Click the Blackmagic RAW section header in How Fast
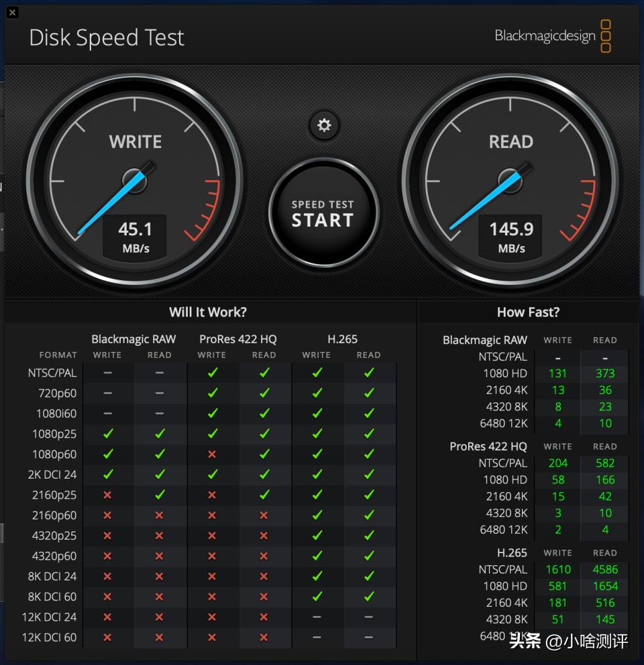This screenshot has height=665, width=644. tap(485, 341)
